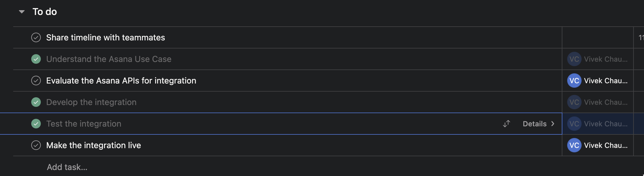The image size is (644, 176).
Task: Collapse the To do section triangle
Action: pos(22,12)
